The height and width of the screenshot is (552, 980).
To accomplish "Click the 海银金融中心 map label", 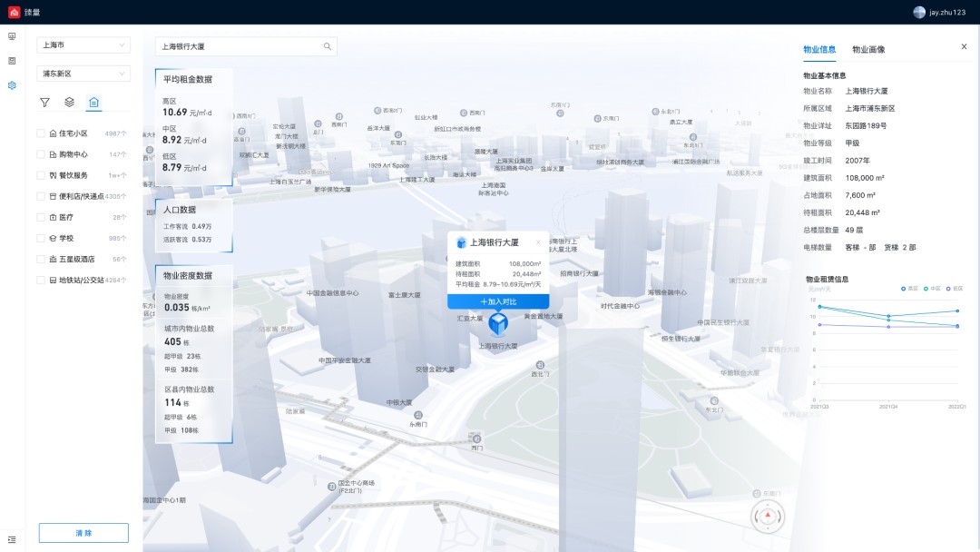I will click(x=667, y=292).
